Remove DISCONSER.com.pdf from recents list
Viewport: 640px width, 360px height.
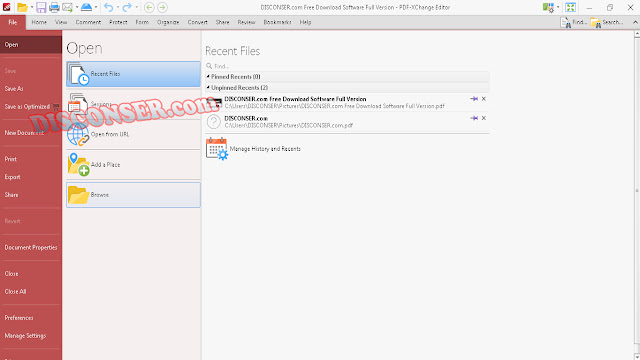(x=484, y=118)
